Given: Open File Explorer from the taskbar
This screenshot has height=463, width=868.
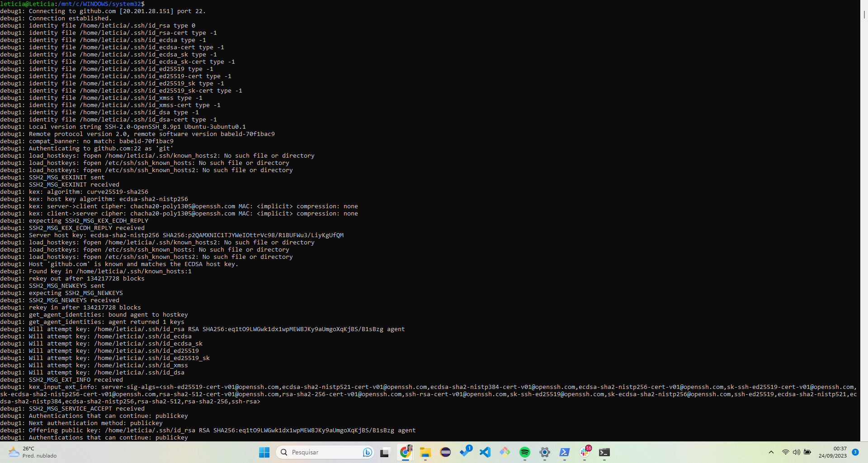Looking at the screenshot, I should 425,452.
